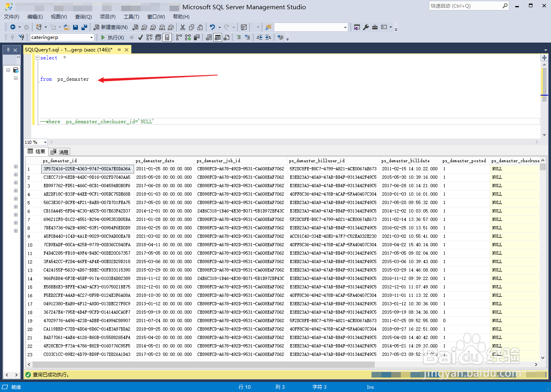Click the wrench Properties icon
Image resolution: width=551 pixels, height=392 pixels.
click(366, 27)
